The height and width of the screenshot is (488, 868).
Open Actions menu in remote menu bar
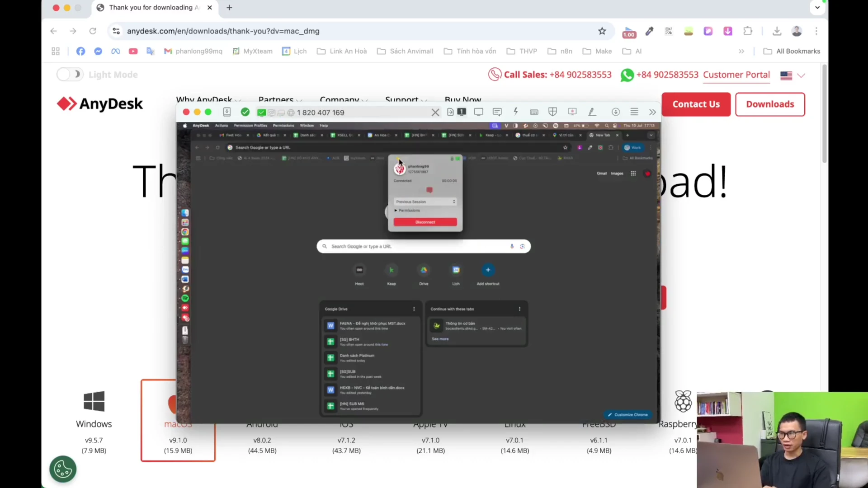click(x=222, y=126)
